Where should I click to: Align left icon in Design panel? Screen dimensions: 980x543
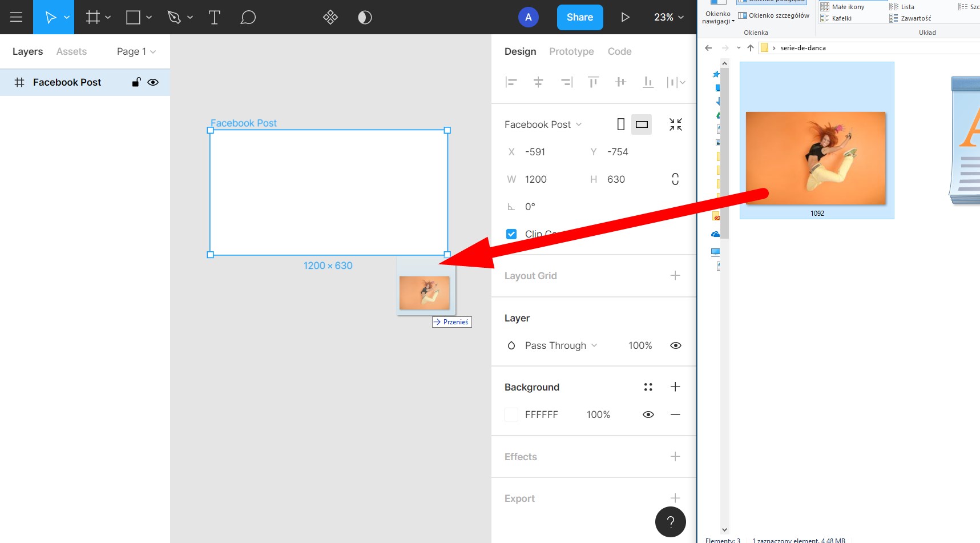tap(511, 82)
